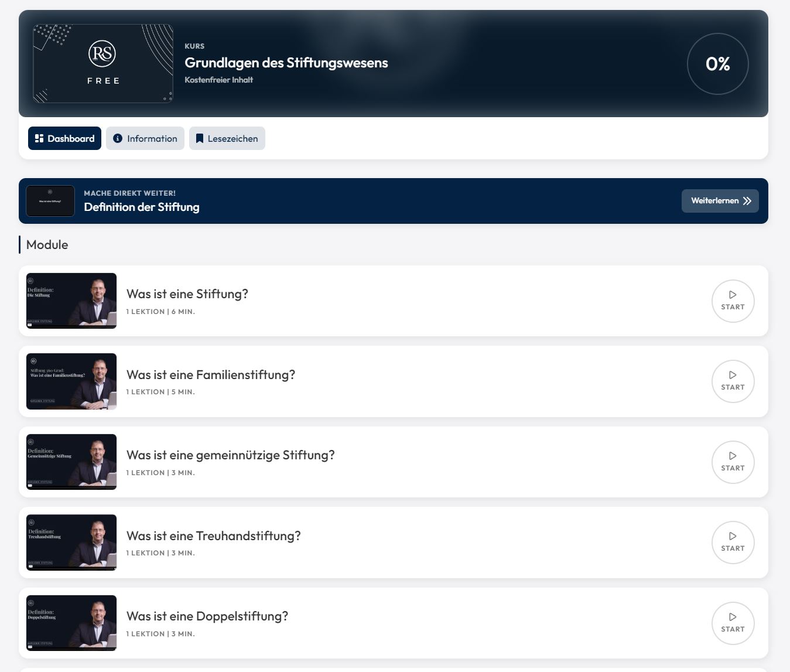
Task: Start the Doppelstiftung module
Action: pos(733,623)
